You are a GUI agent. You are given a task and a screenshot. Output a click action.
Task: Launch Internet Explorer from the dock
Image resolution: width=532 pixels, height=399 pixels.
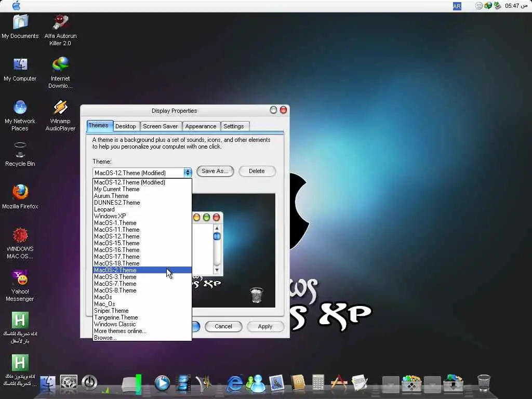click(x=234, y=384)
